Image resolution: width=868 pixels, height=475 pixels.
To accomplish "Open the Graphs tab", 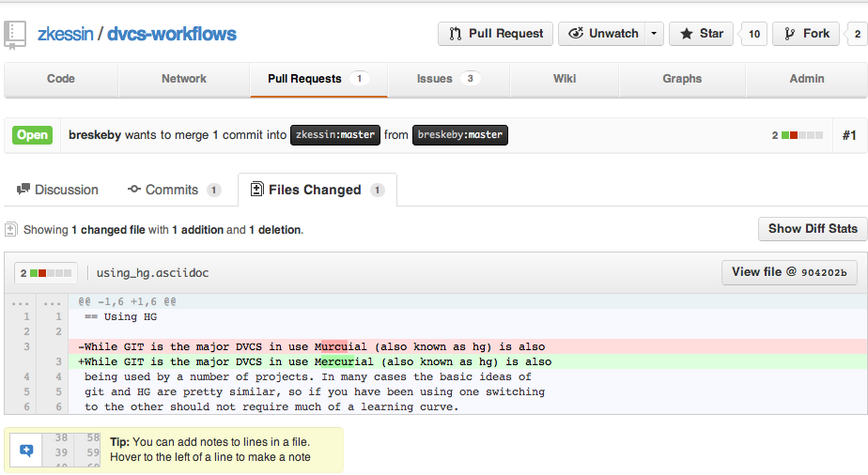I will pyautogui.click(x=682, y=79).
